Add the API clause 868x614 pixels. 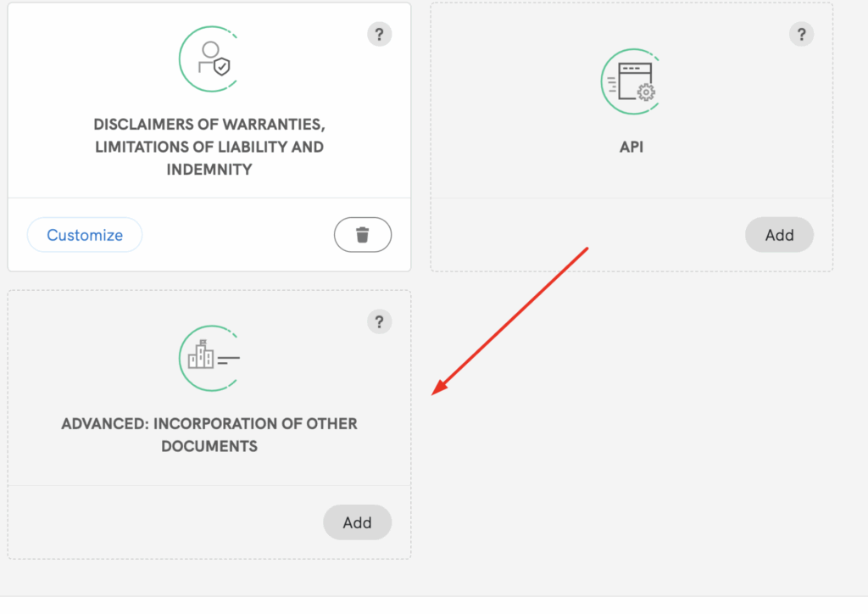(779, 235)
